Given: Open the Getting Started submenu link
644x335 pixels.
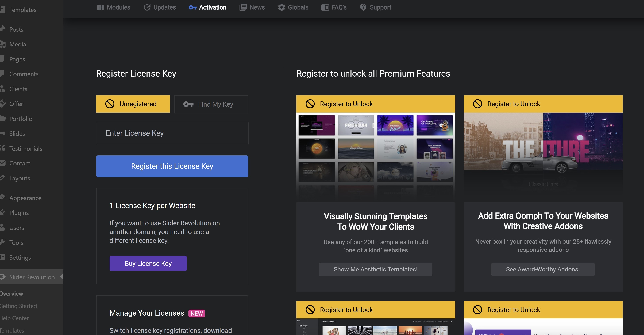Looking at the screenshot, I should 18,306.
